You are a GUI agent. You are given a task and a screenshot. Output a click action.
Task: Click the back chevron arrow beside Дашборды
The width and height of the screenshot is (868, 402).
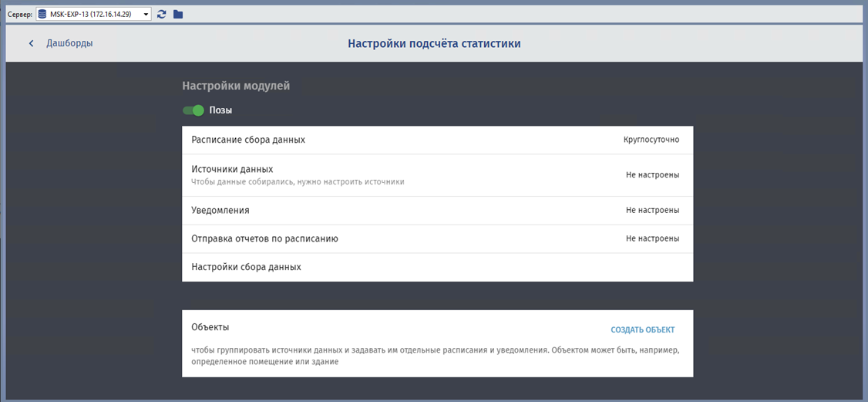tap(32, 43)
